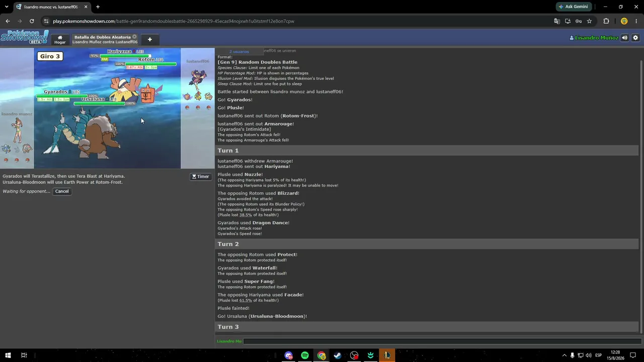Open the system volume control
Screen dimensions: 644x362
588,355
